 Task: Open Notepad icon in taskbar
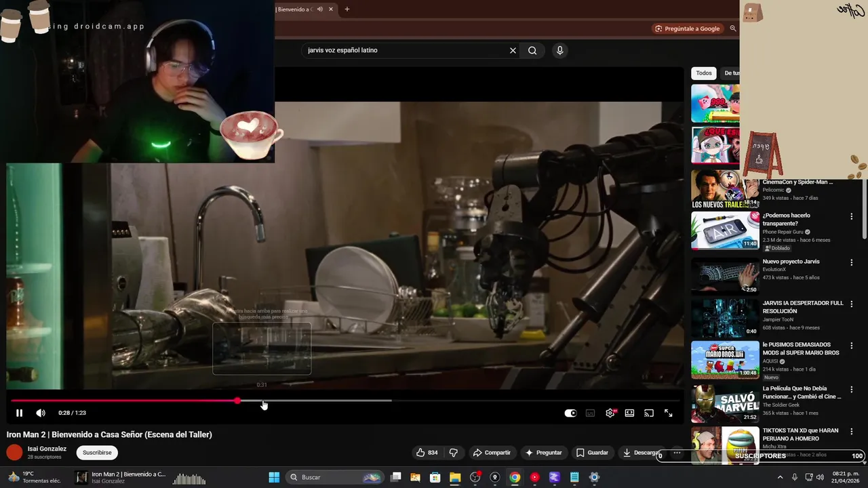[x=574, y=477]
